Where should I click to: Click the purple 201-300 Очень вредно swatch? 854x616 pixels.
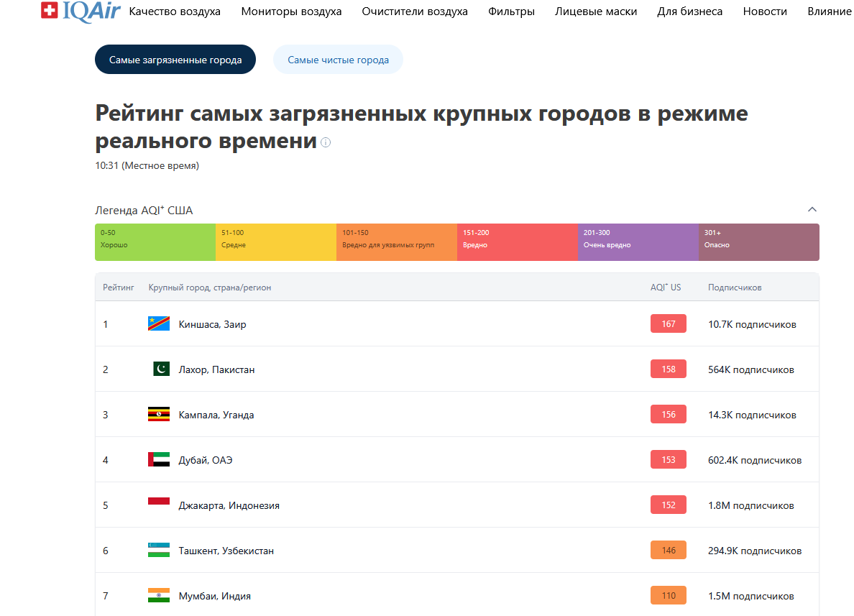(x=638, y=242)
